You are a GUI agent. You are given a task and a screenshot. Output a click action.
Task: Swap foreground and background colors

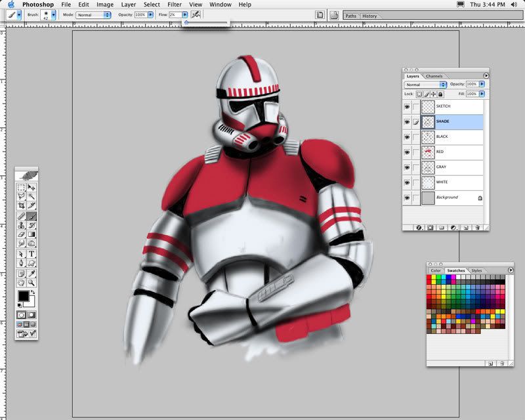32,293
